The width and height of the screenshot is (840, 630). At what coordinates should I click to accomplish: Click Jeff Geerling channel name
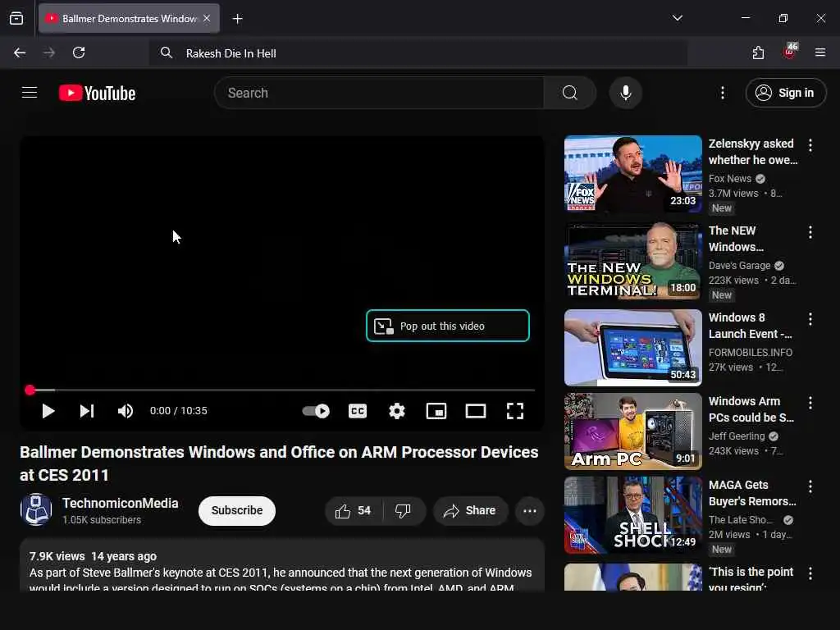click(x=737, y=436)
